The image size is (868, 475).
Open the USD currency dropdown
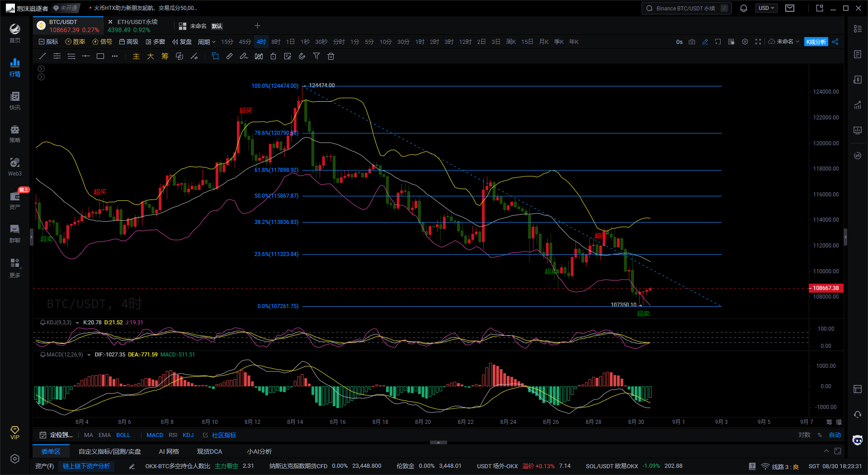pos(766,8)
